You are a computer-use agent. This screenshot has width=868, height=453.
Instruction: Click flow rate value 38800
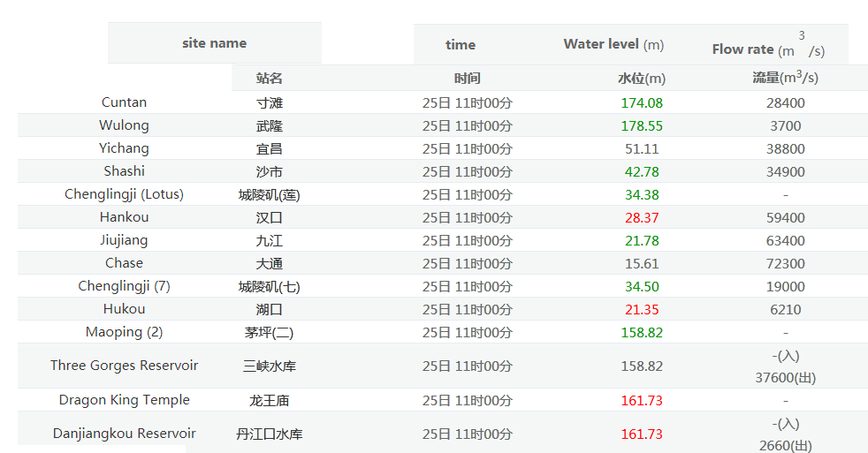(x=786, y=148)
